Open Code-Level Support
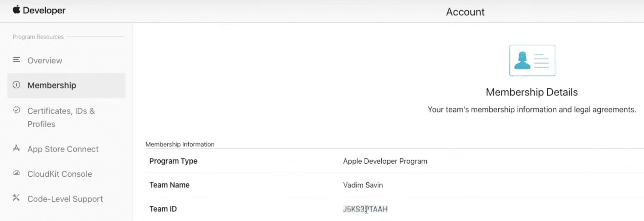The width and height of the screenshot is (644, 221). tap(65, 199)
